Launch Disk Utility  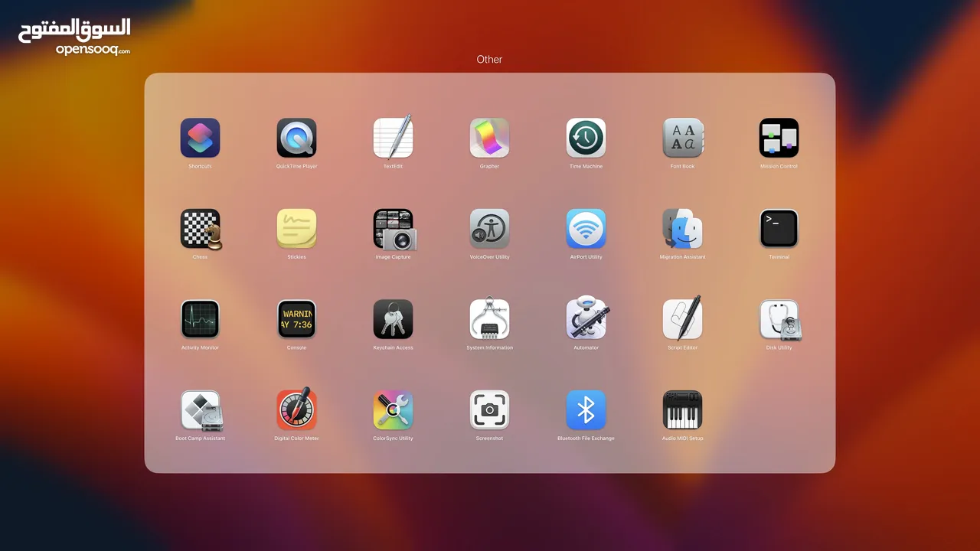780,320
